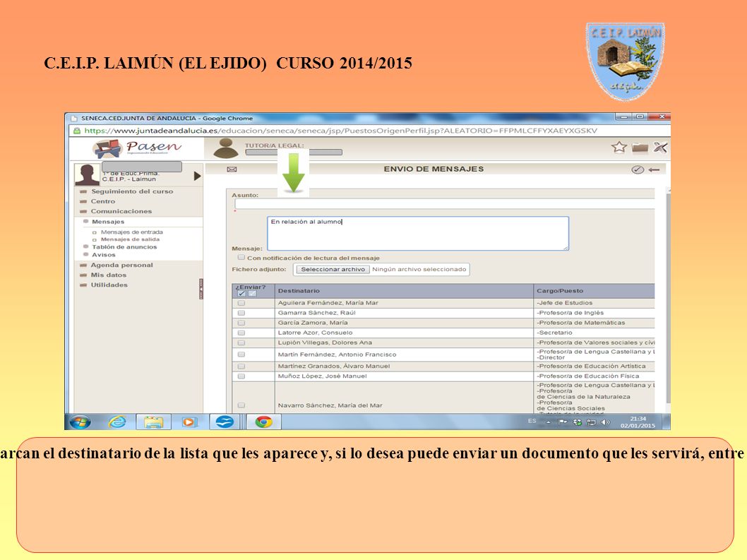Image resolution: width=747 pixels, height=560 pixels.
Task: Click the accept checkmark icon to send message
Action: 638,169
